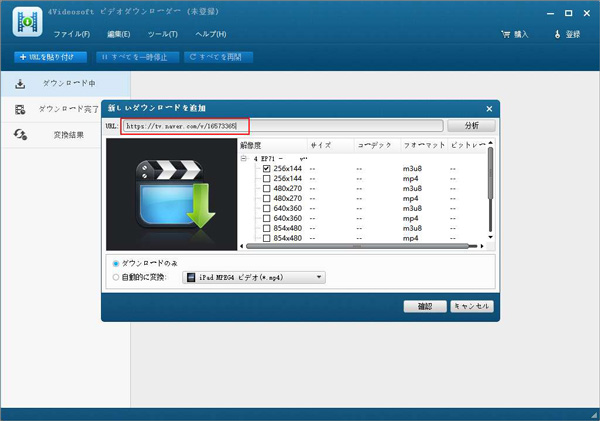Maximize the 4Videosoft window
This screenshot has height=421, width=600.
click(x=569, y=13)
